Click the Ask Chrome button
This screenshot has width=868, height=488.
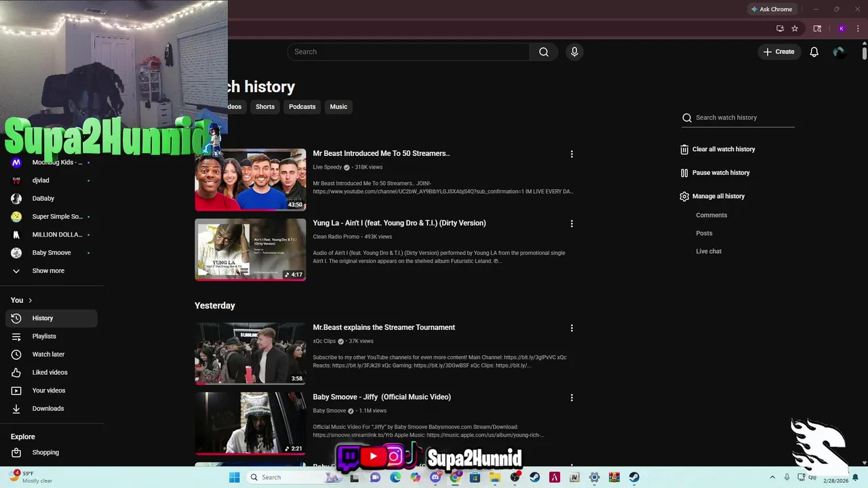(x=772, y=9)
